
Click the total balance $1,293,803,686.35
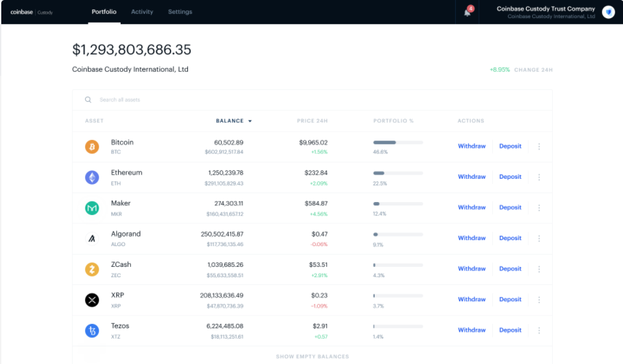click(x=132, y=50)
